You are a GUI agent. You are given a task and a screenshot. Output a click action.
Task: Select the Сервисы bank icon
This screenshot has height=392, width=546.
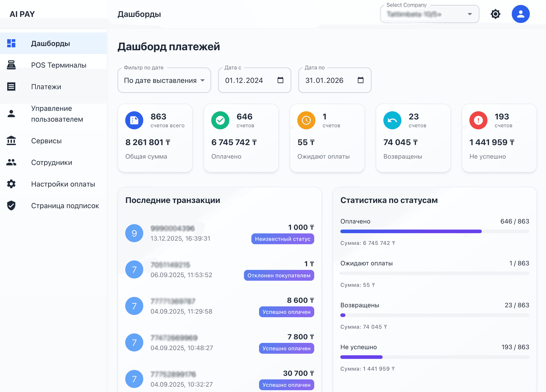point(11,141)
